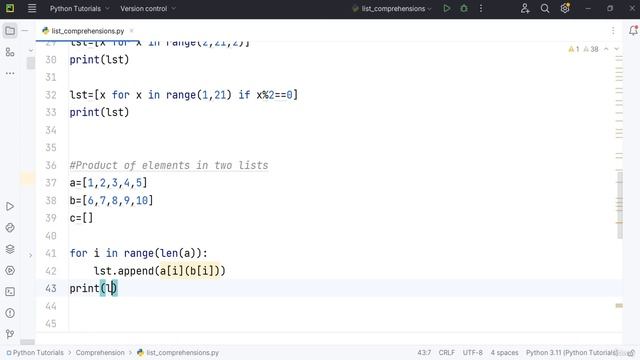640x360 pixels.
Task: Open the Problems tool window
Action: point(10,313)
